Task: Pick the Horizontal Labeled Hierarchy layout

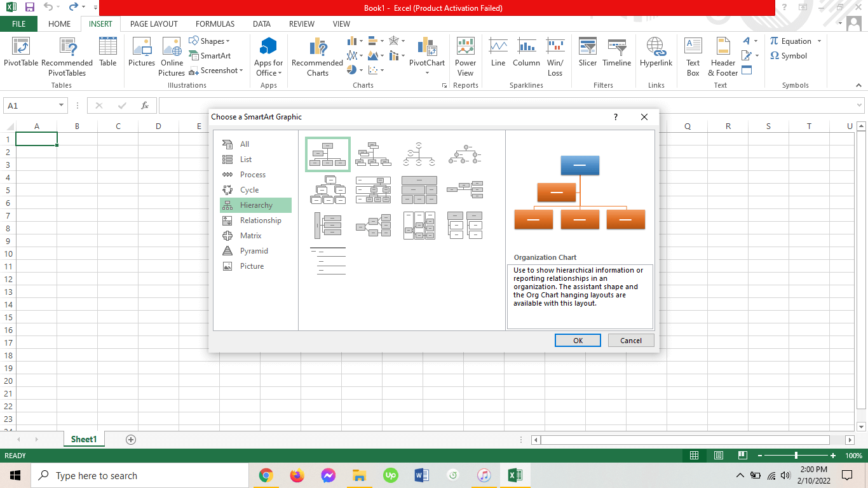Action: click(419, 226)
